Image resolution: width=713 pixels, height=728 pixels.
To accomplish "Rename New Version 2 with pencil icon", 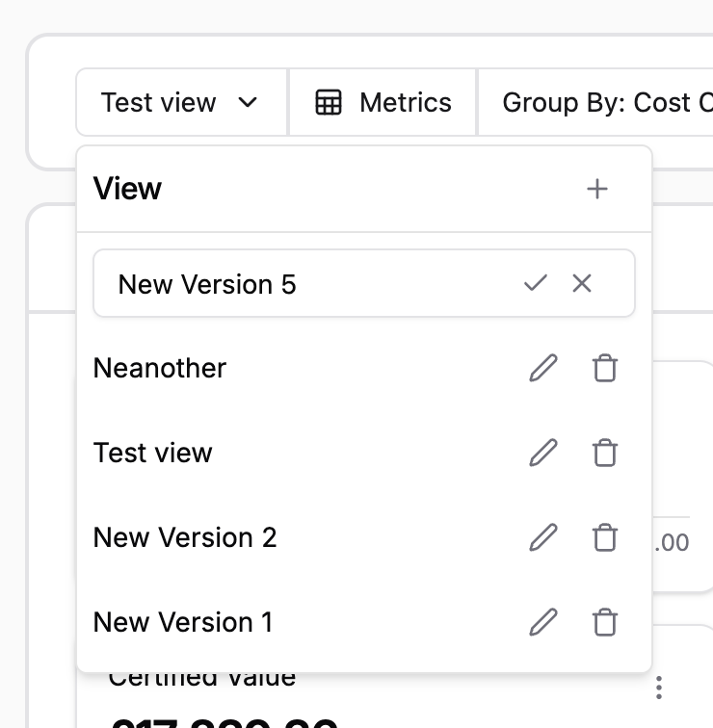I will pos(543,537).
